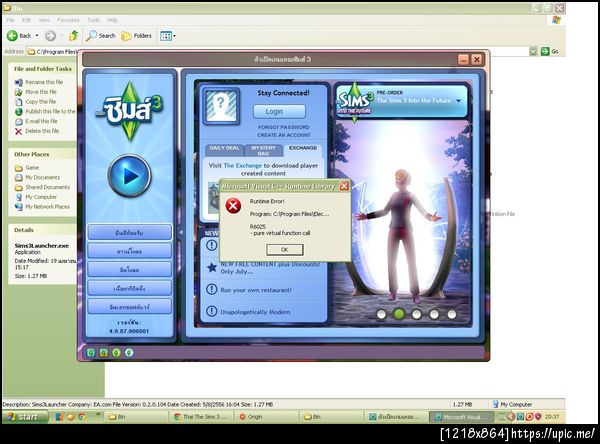This screenshot has width=600, height=444.
Task: Click the white round icon in launcher bottom bar
Action: tap(129, 353)
